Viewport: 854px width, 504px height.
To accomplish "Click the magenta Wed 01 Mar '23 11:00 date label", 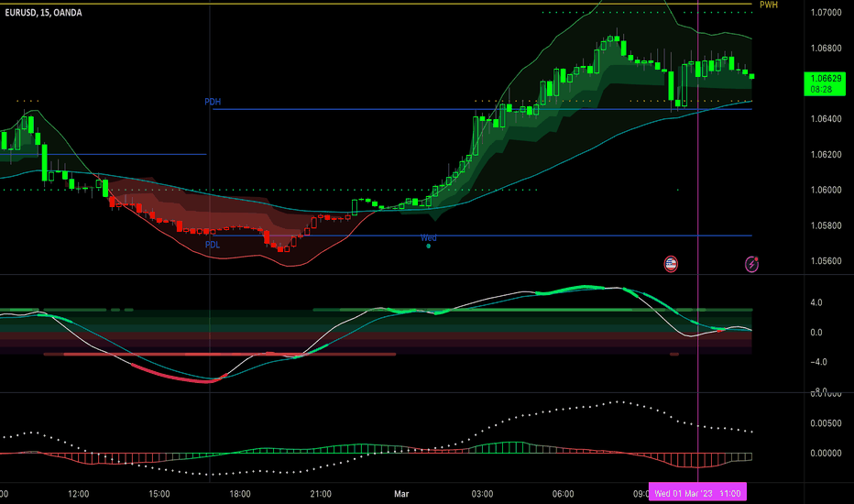I will tap(697, 493).
